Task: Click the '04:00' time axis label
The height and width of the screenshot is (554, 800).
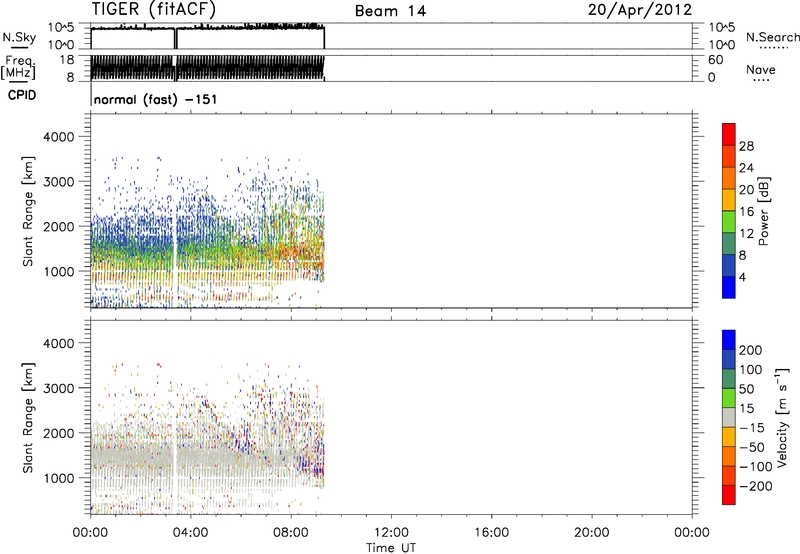Action: tap(191, 533)
